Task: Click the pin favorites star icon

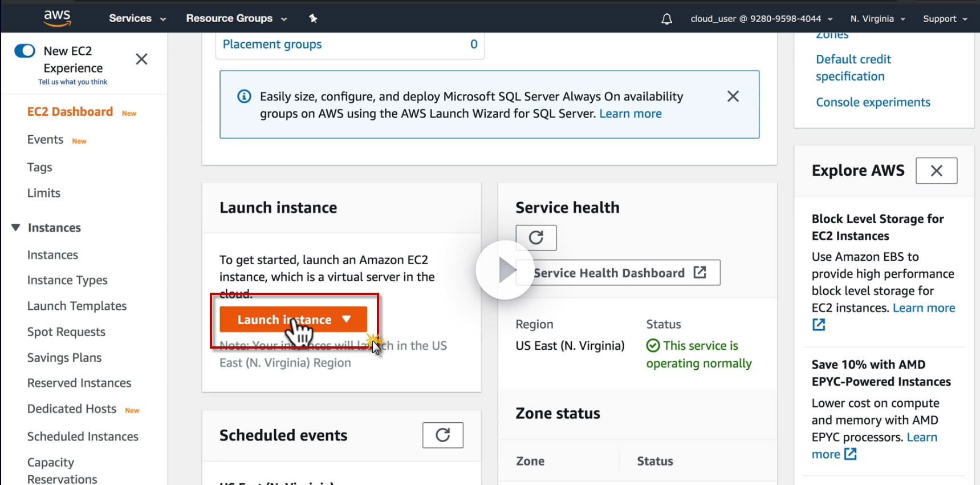Action: coord(313,18)
